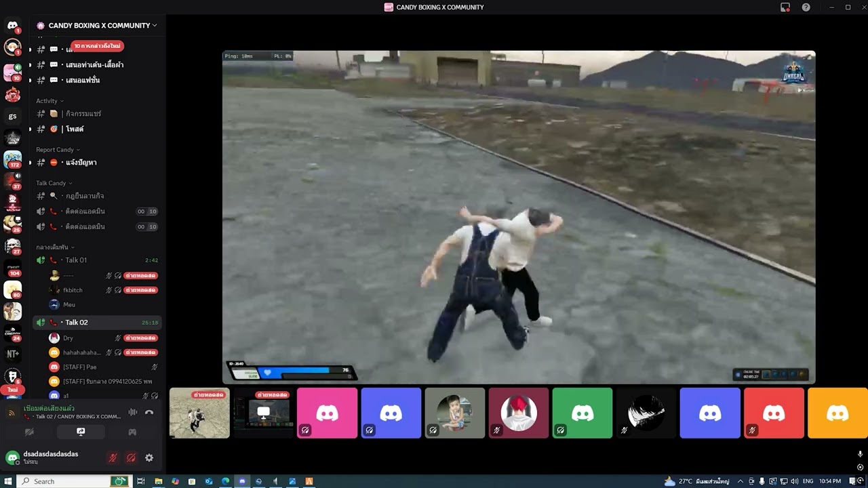868x488 pixels.
Task: Open Task View on the taskbar
Action: [141, 481]
